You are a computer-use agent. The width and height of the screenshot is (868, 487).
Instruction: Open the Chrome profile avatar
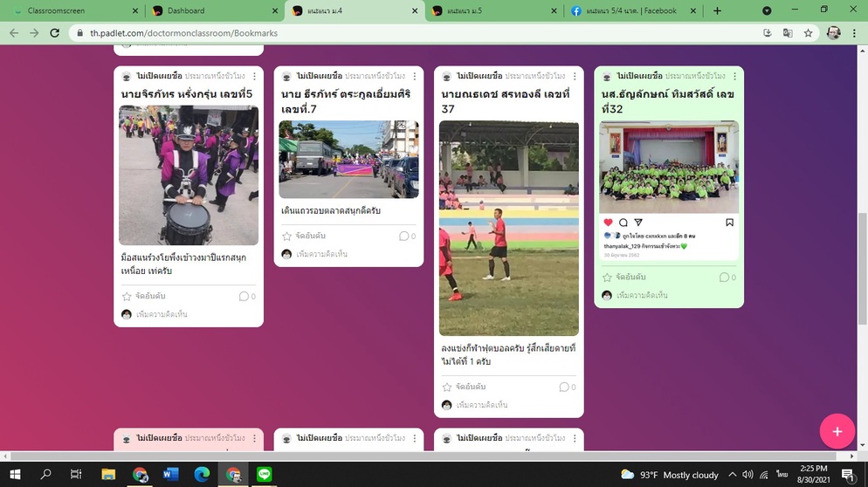pyautogui.click(x=834, y=33)
